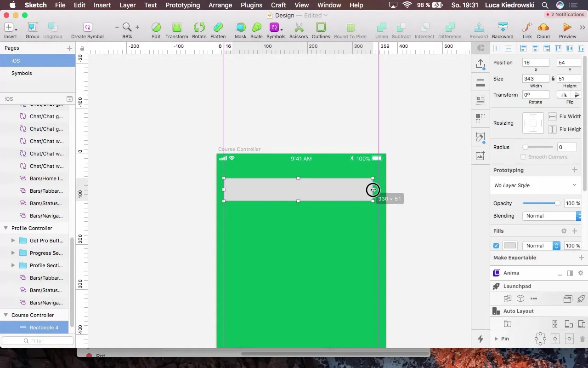This screenshot has height=368, width=588.
Task: Open the Blending mode dropdown
Action: pos(552,216)
